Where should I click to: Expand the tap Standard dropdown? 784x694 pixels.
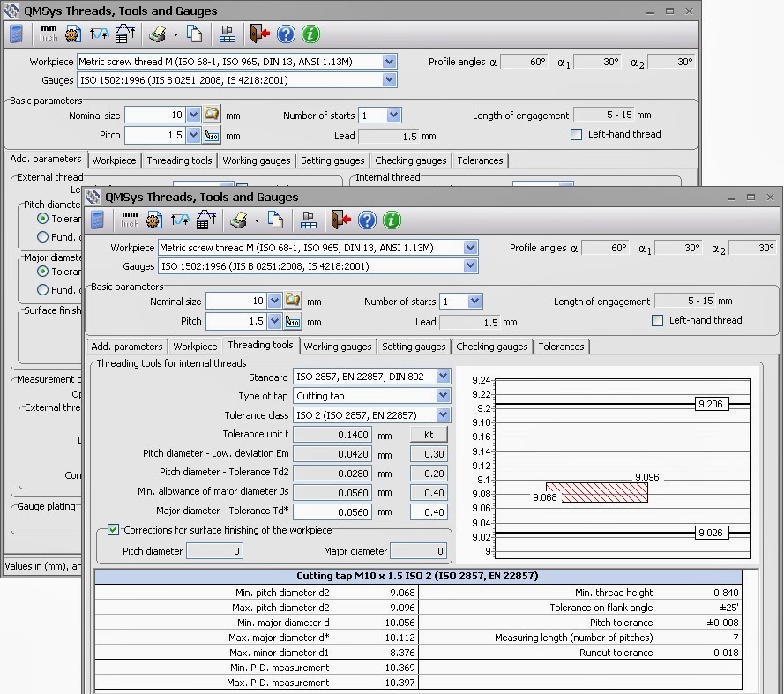(443, 376)
